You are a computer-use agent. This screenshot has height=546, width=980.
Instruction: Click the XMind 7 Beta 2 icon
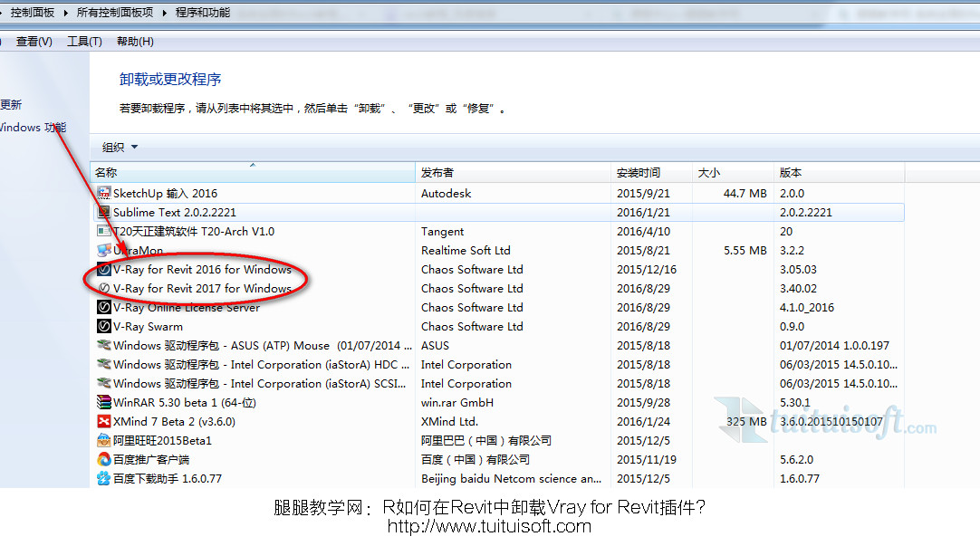pos(104,421)
